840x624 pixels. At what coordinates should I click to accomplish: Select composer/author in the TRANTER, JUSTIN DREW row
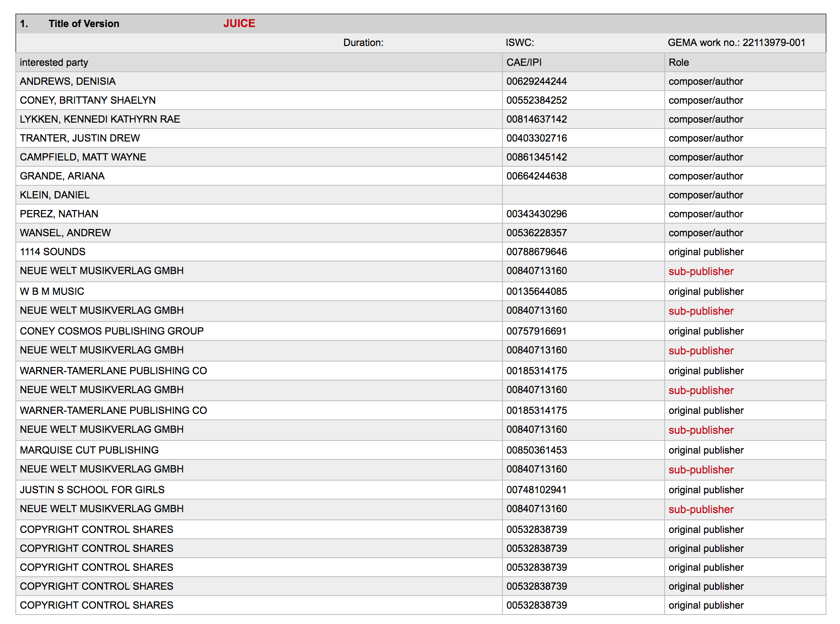[x=706, y=138]
